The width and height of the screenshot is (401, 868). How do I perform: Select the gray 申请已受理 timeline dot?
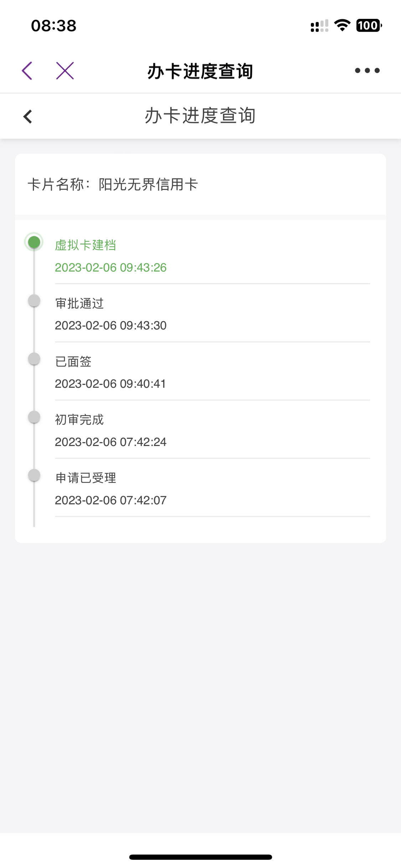(34, 475)
